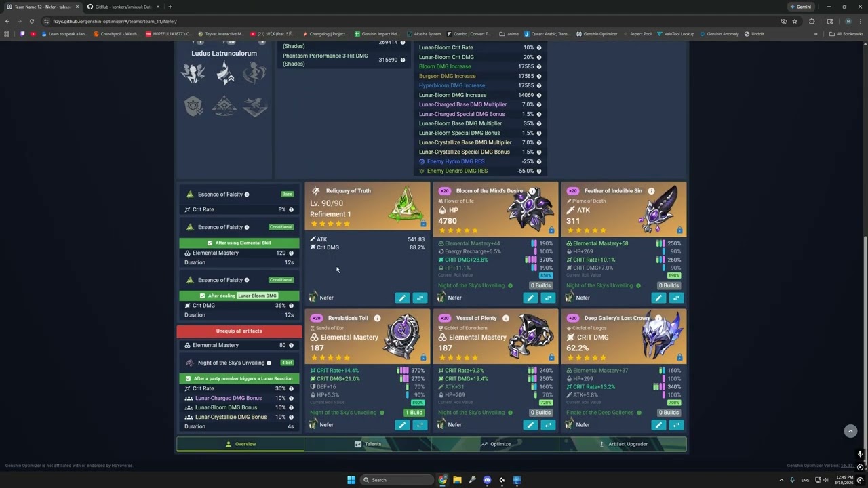
Task: Toggle lock on Deep Gallery's Lost Crown
Action: tap(679, 357)
